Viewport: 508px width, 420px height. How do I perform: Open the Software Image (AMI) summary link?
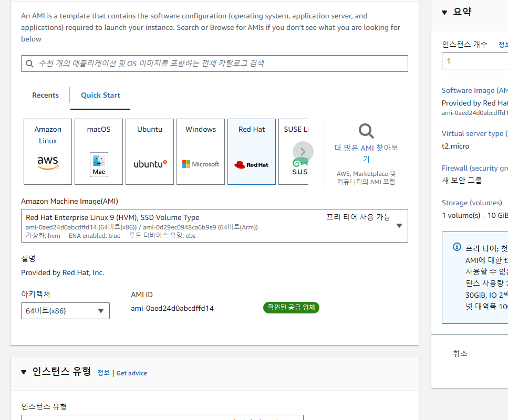point(474,90)
